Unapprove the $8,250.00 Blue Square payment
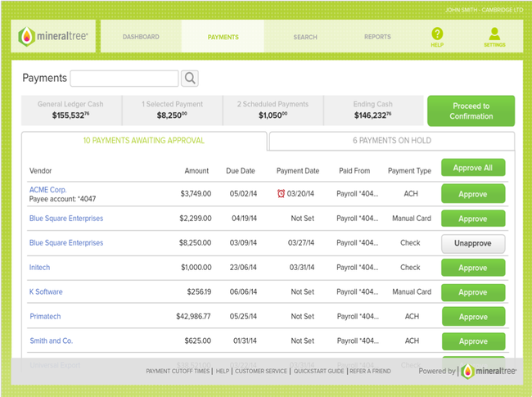532x397 pixels. (473, 243)
